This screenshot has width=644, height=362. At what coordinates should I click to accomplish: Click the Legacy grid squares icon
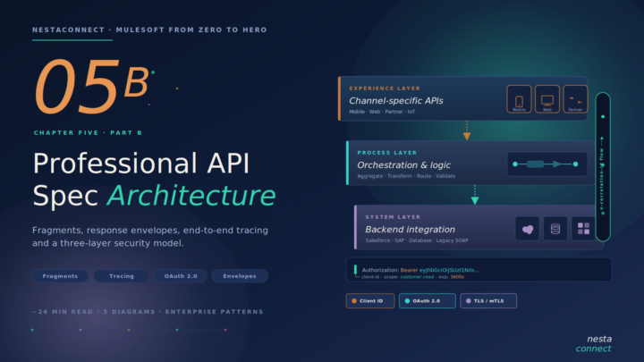click(583, 229)
